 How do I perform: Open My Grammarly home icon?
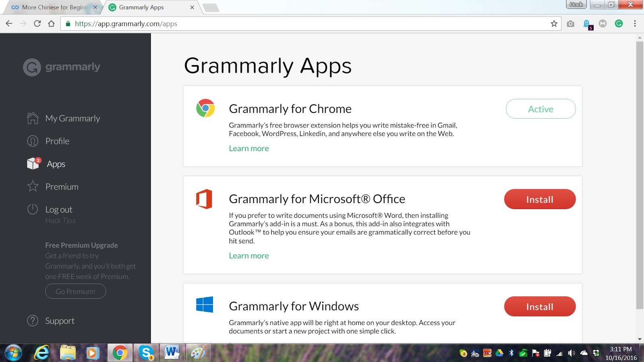[x=33, y=118]
